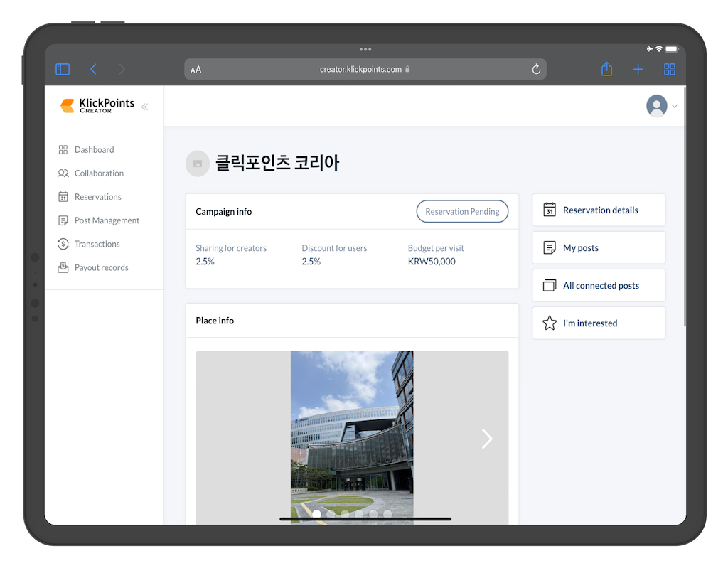Click the I'm interested button
The image size is (728, 583).
[599, 323]
